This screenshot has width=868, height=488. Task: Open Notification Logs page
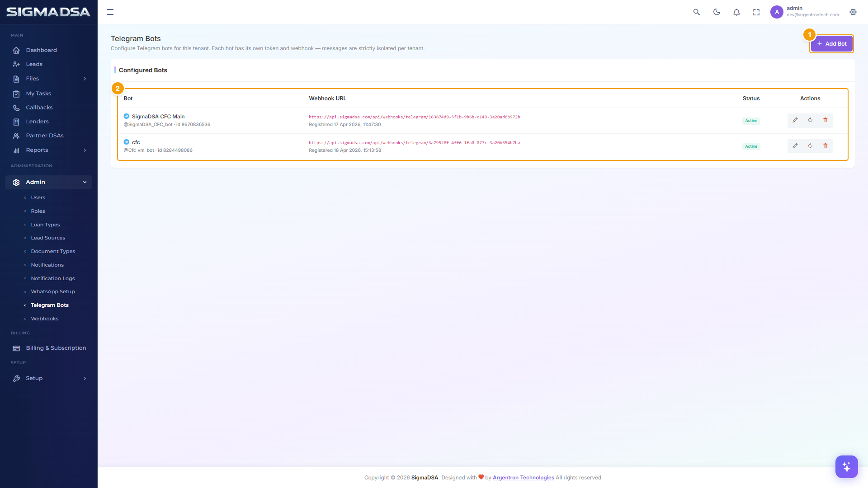53,278
